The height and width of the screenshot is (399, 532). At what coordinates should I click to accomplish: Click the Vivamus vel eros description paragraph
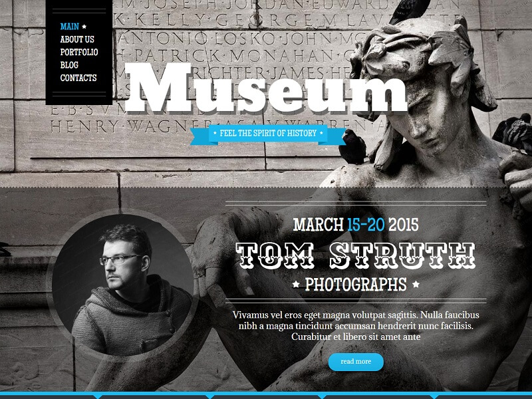[x=356, y=326]
